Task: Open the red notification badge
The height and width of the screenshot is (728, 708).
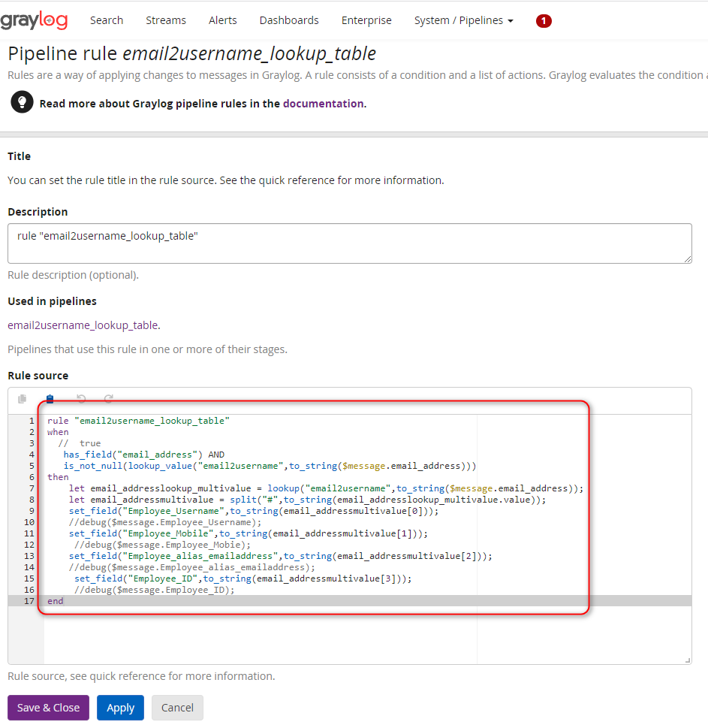Action: coord(544,21)
